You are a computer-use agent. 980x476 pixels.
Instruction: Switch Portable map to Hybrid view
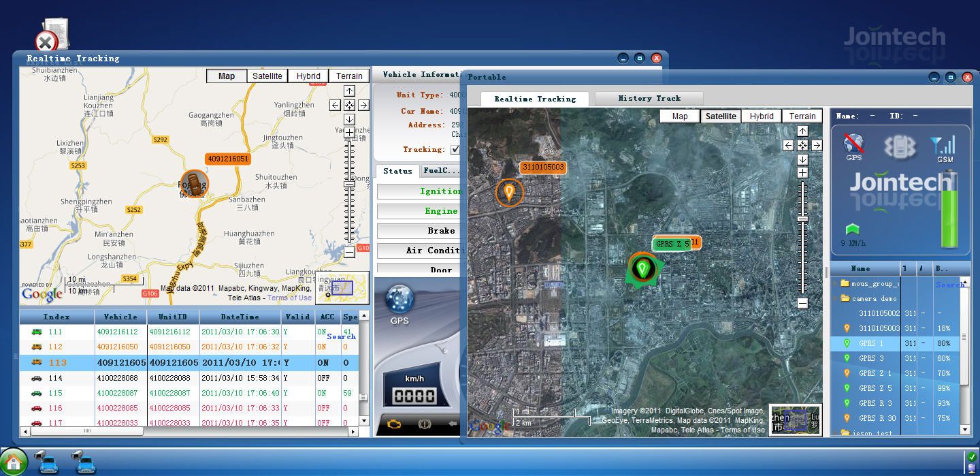click(x=762, y=116)
